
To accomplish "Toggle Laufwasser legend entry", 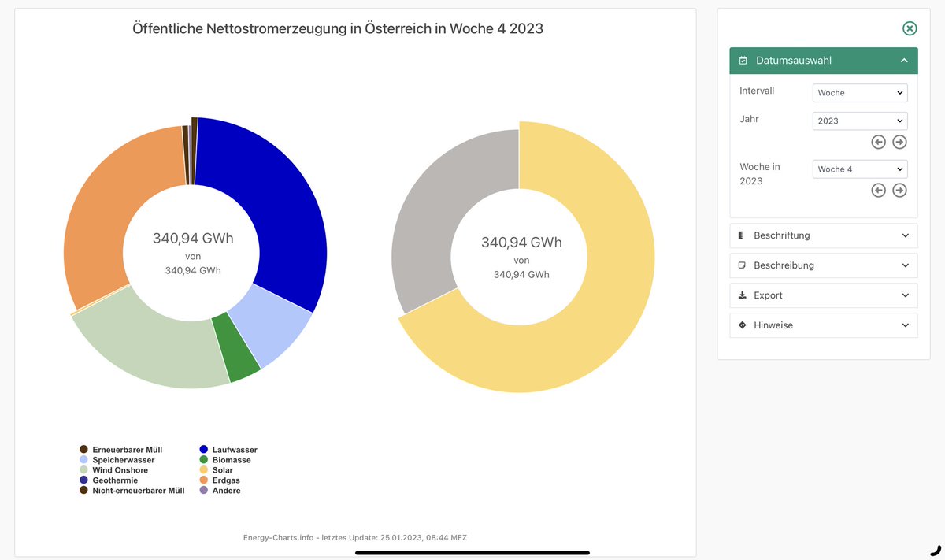I will click(228, 450).
